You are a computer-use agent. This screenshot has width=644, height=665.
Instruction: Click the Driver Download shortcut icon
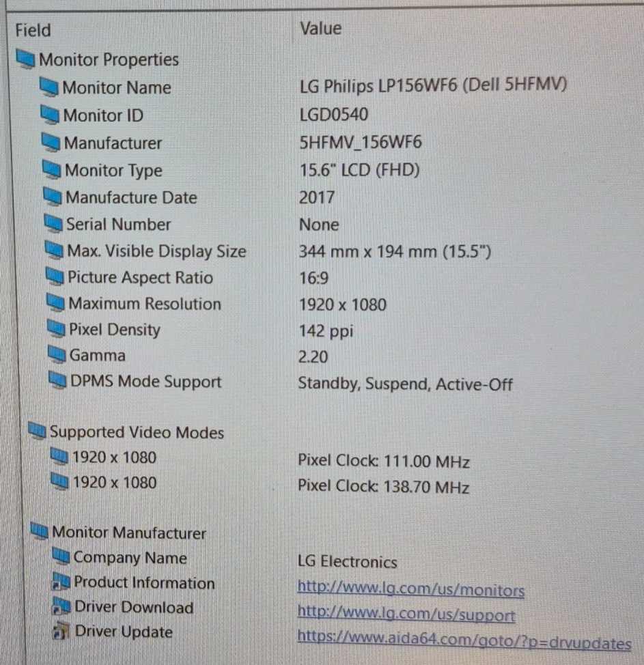coord(61,606)
